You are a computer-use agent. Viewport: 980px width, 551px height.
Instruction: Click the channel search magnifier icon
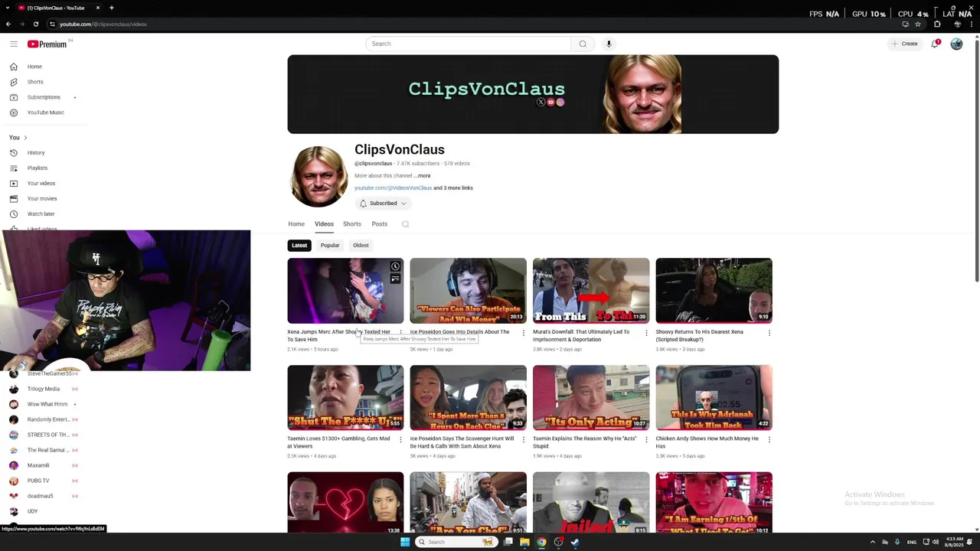406,224
